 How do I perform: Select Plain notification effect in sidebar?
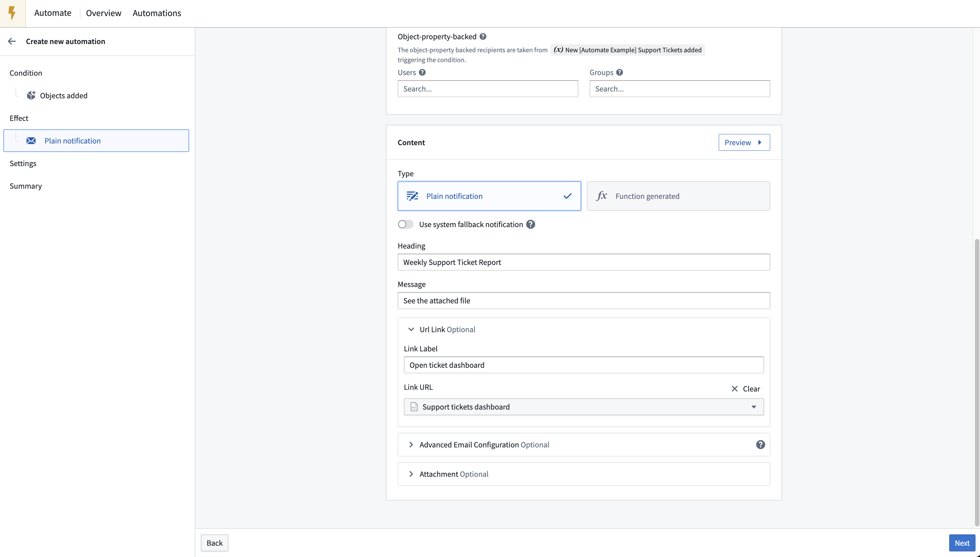[96, 141]
